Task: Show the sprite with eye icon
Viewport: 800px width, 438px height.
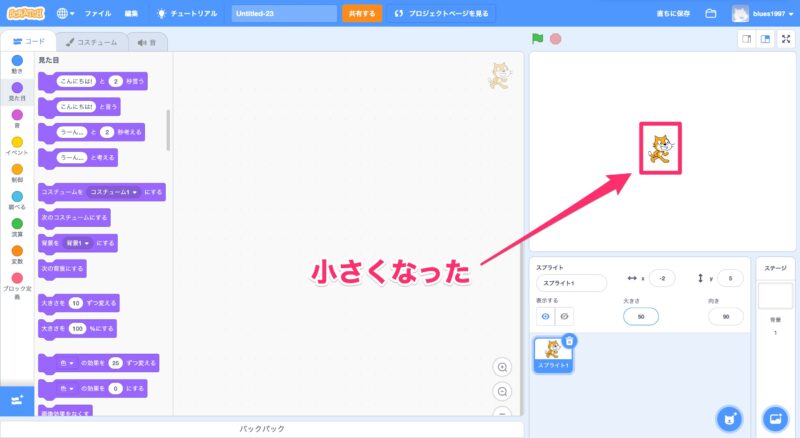Action: (546, 316)
